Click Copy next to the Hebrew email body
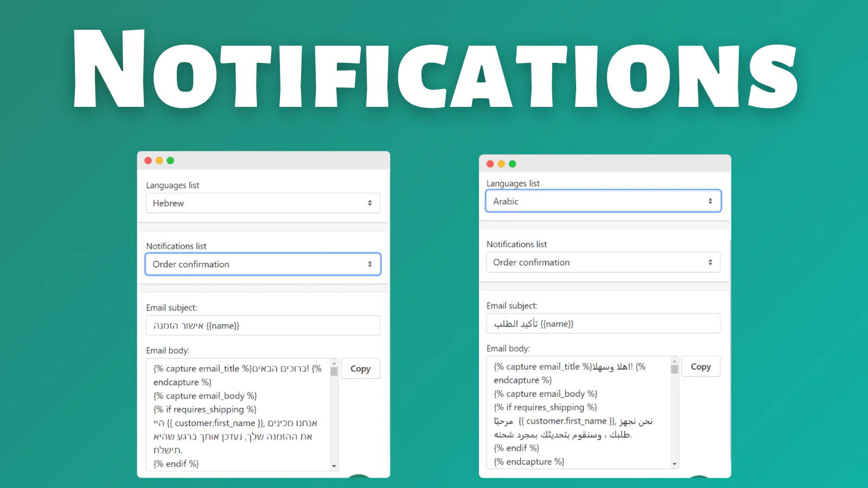Screen dimensions: 868x488 (x=360, y=369)
